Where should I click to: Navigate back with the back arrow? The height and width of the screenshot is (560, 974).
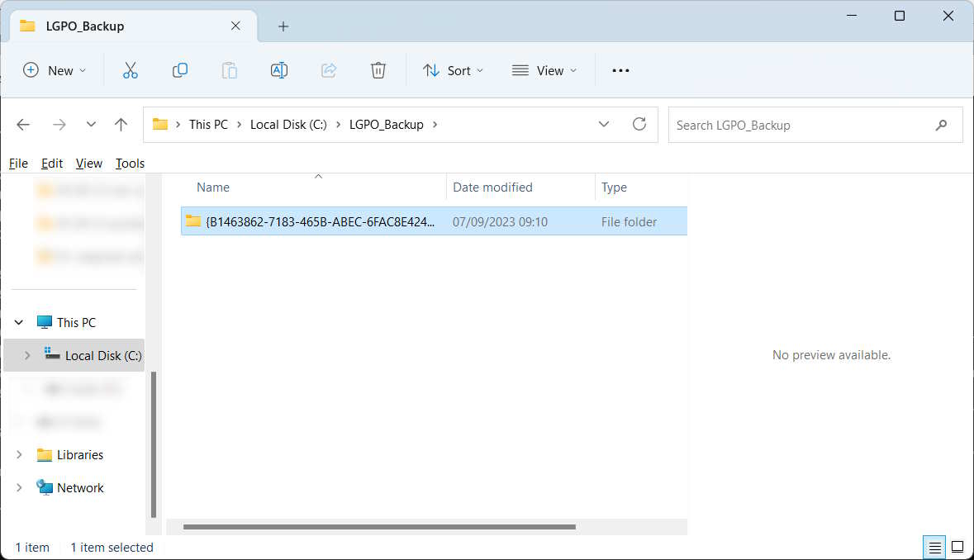click(x=22, y=124)
